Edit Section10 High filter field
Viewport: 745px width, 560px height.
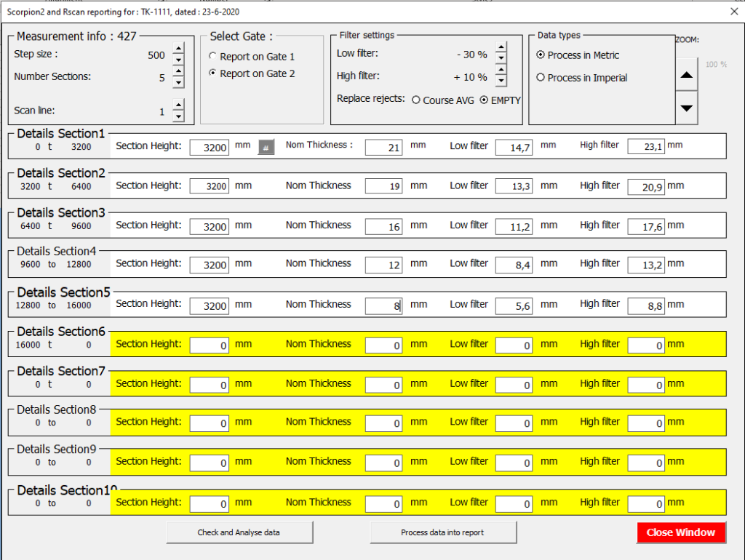646,504
